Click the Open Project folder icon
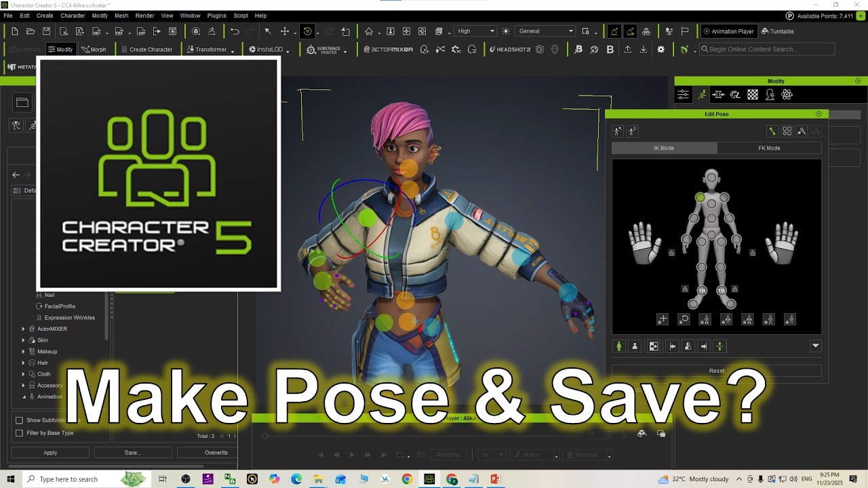The width and height of the screenshot is (868, 488). 31,31
